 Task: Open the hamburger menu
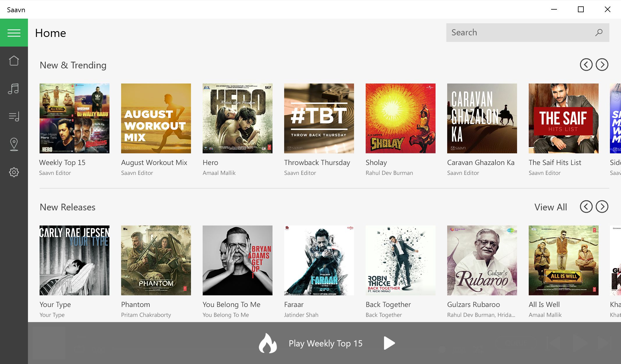point(14,33)
